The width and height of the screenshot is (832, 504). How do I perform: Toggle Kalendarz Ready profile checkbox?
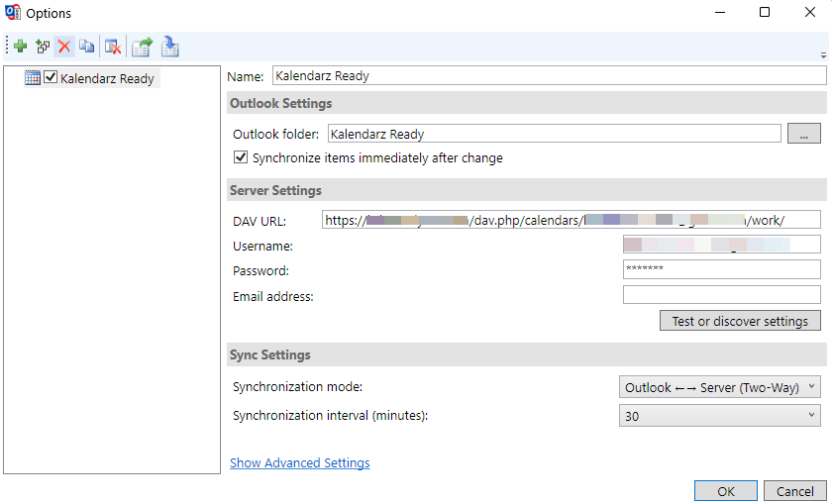point(51,77)
